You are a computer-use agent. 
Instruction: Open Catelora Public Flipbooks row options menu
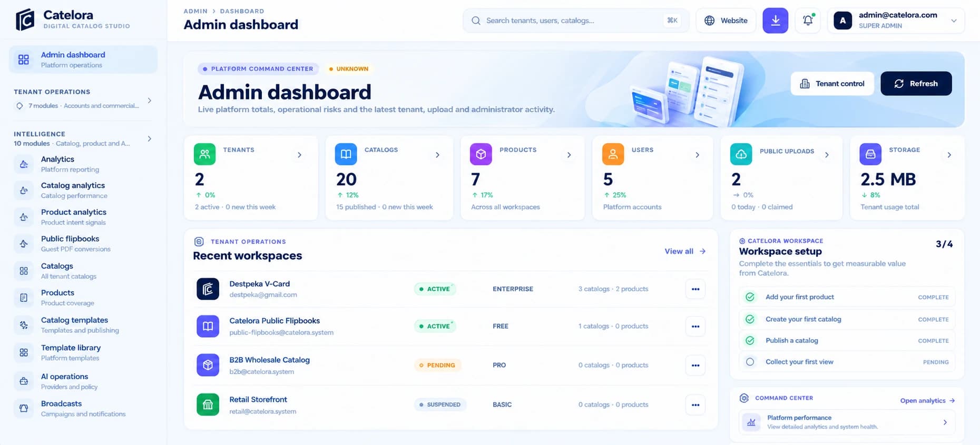(695, 327)
